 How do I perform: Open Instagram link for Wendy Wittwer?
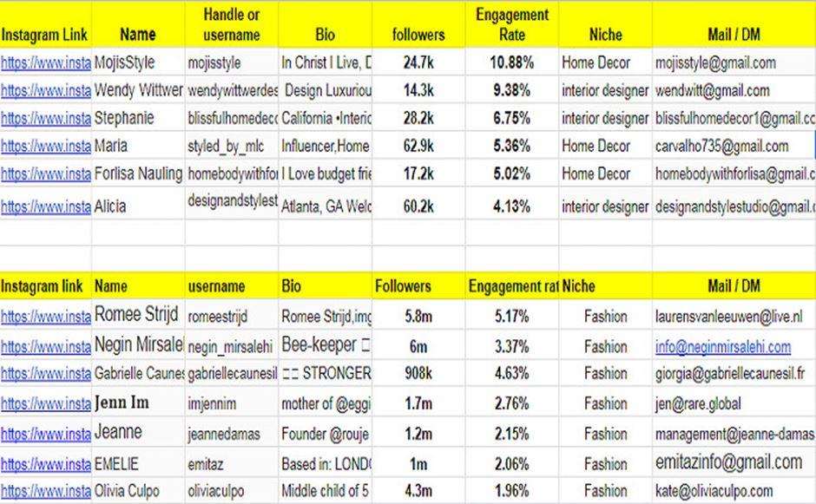click(45, 91)
